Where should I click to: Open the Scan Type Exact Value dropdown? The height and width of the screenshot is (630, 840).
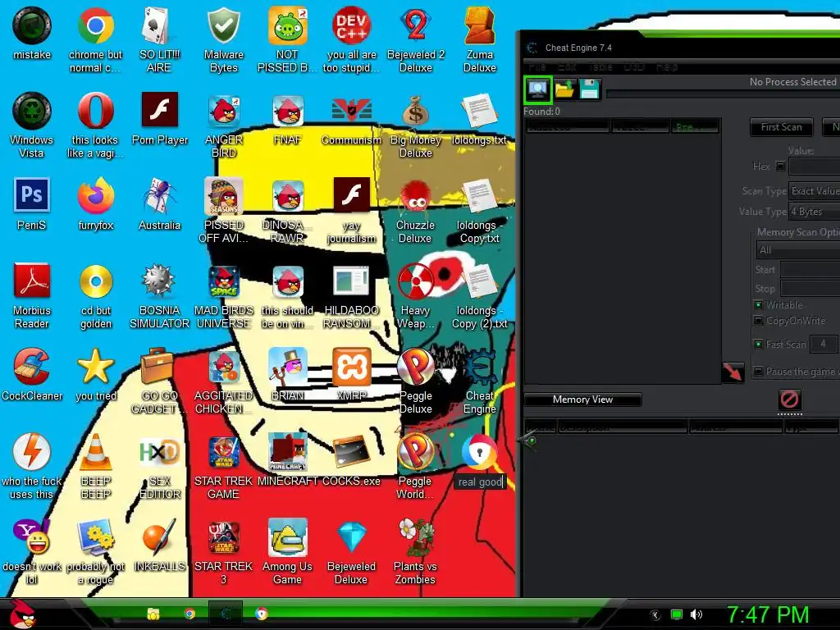[x=815, y=191]
